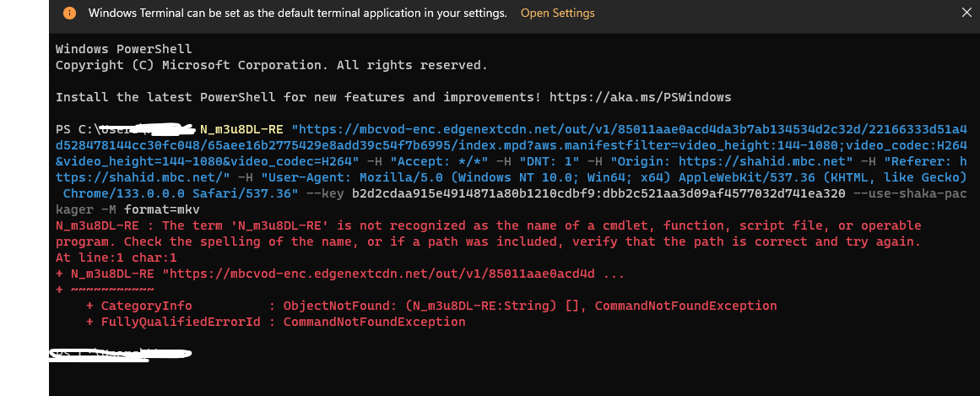
Task: Dismiss the default terminal notification bar
Action: tap(966, 14)
